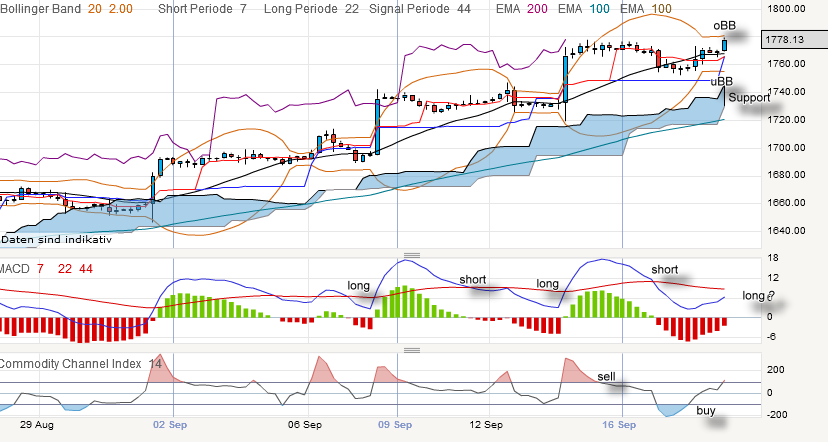Click price axis value 1660.00

tap(786, 203)
